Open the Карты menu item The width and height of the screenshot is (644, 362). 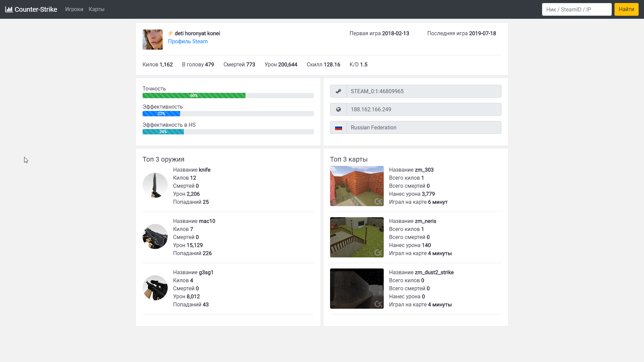coord(97,9)
